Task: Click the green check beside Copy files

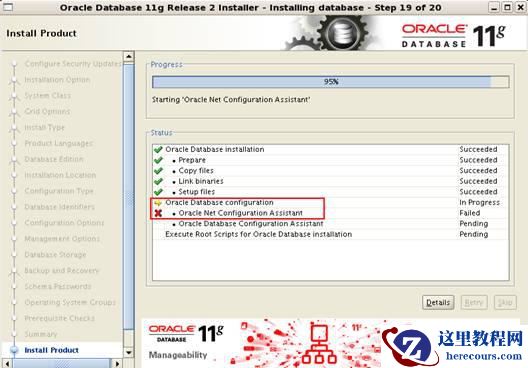Action: click(158, 171)
